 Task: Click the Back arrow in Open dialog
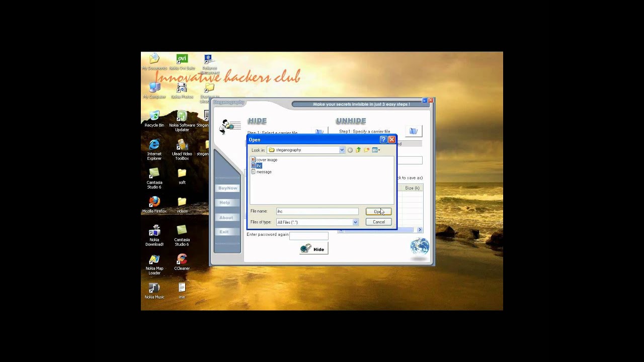350,150
